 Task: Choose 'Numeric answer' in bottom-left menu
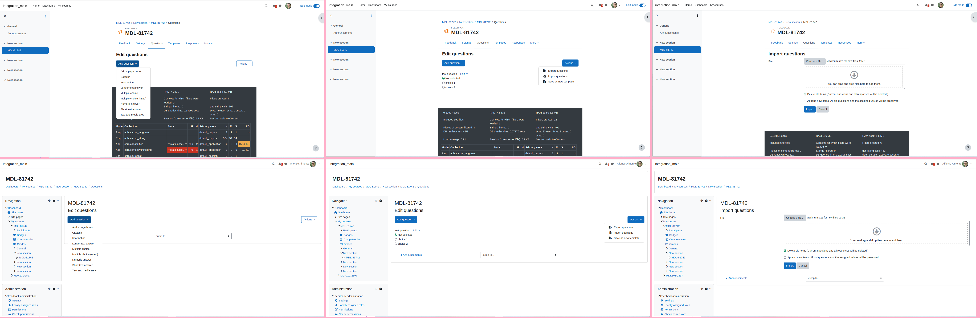pos(82,260)
